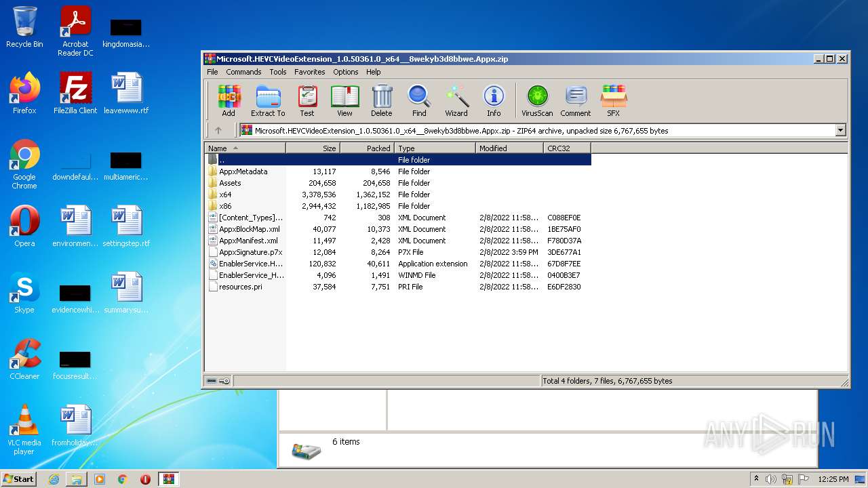Open the Comment tool

click(576, 100)
